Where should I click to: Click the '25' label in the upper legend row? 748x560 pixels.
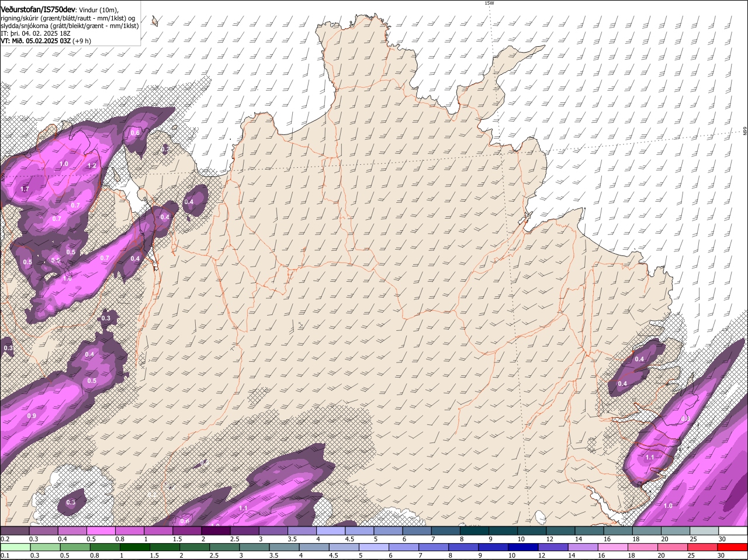692,539
